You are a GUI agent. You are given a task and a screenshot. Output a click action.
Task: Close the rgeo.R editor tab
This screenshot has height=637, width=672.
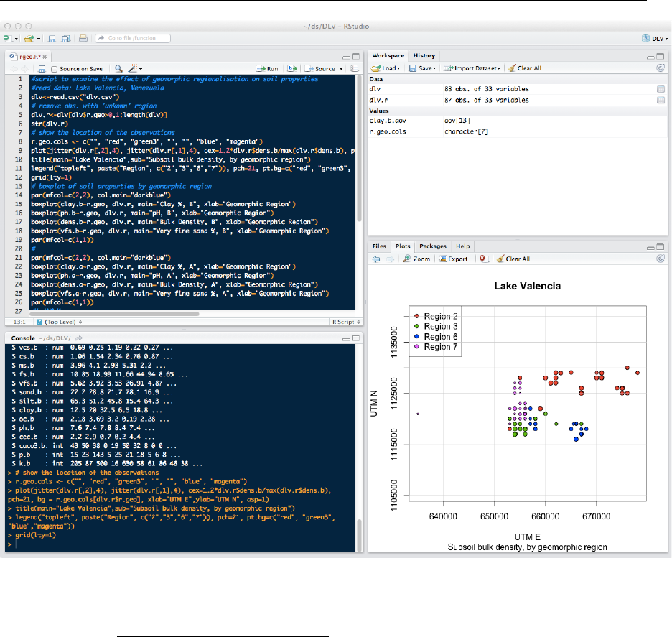[45, 56]
